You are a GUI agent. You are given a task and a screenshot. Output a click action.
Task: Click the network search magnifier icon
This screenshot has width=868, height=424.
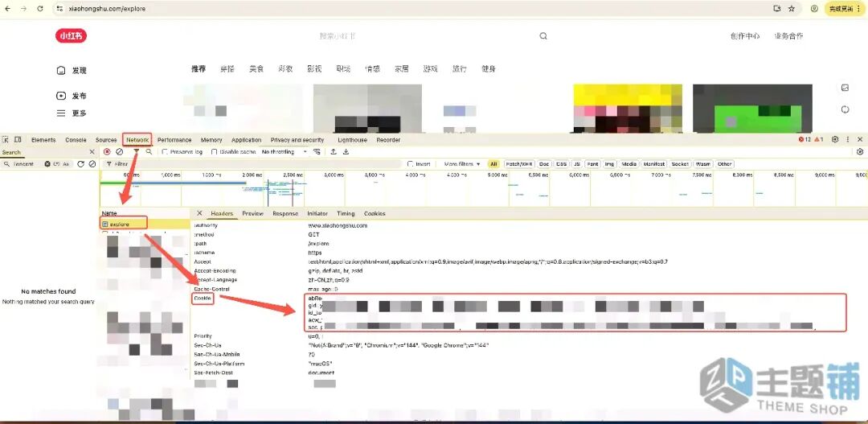coord(149,151)
